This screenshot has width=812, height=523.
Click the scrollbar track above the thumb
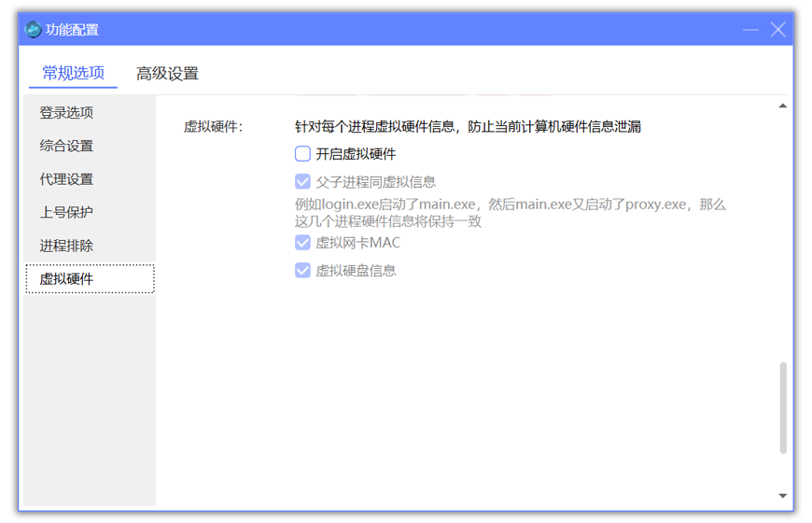click(x=782, y=233)
